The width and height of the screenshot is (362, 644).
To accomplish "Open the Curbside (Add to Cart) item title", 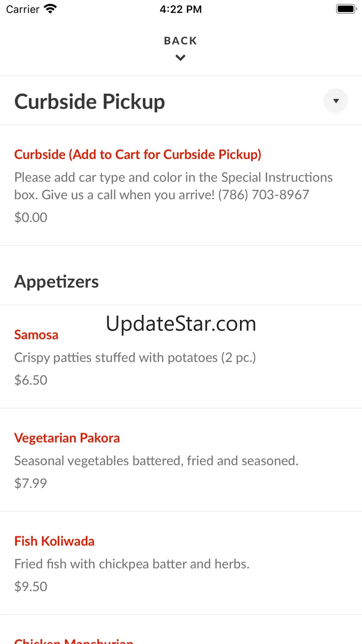I will pyautogui.click(x=138, y=155).
